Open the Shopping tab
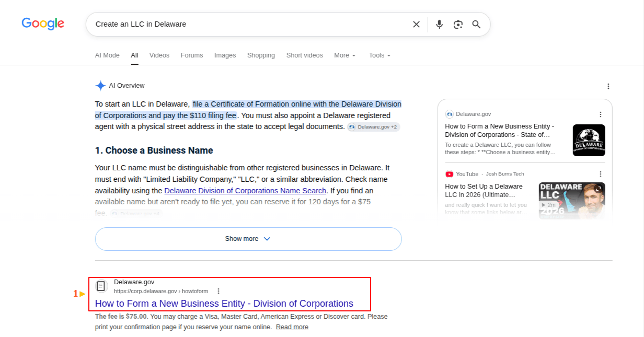Viewport: 644px width, 337px height. pyautogui.click(x=261, y=55)
